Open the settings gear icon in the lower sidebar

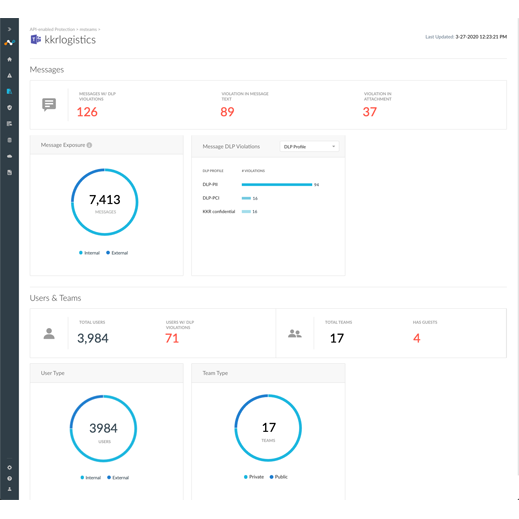[x=9, y=467]
